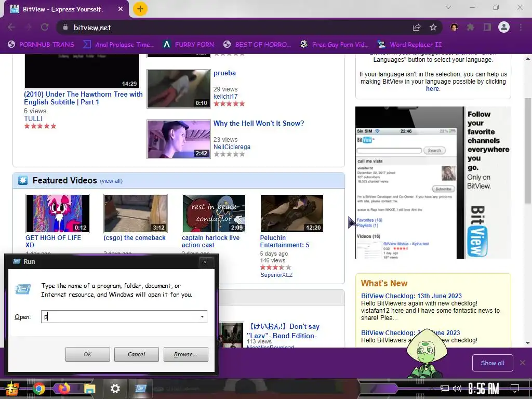Click the page scroll-down arrow
The width and height of the screenshot is (532, 399).
[x=528, y=343]
